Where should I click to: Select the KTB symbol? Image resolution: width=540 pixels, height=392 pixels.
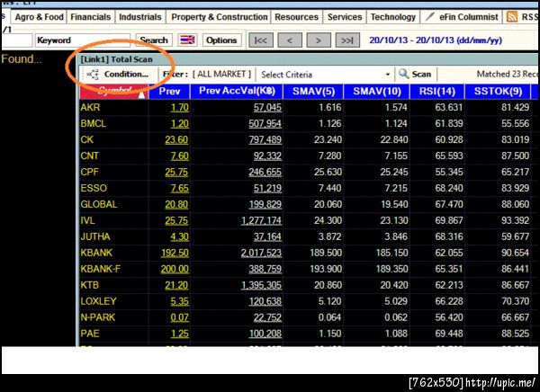pyautogui.click(x=89, y=285)
